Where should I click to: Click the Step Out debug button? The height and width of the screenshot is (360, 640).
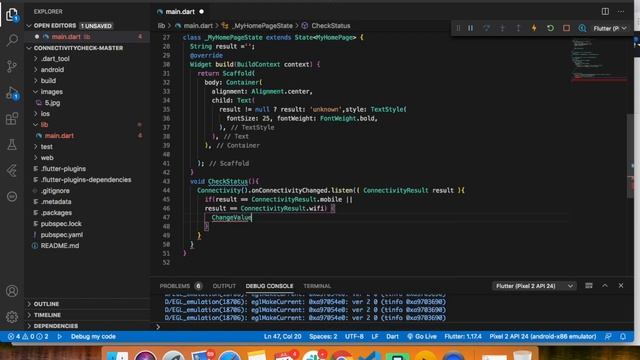(518, 28)
